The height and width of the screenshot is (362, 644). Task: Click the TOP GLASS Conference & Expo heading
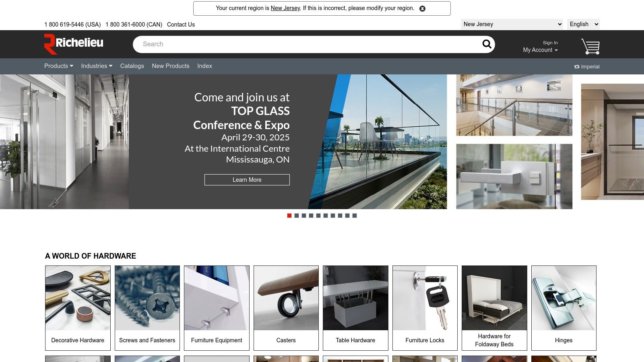[242, 118]
